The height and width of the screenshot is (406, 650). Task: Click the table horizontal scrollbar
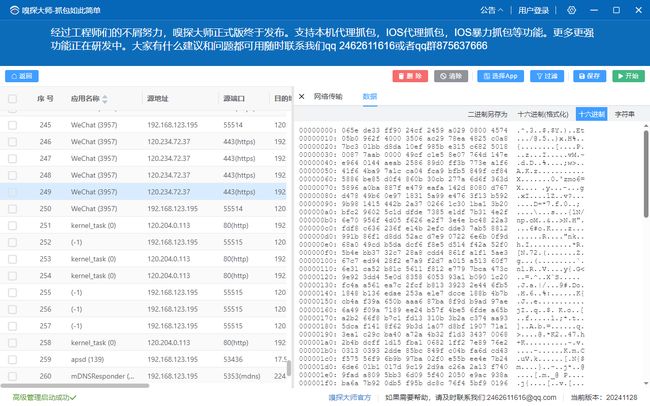click(x=75, y=386)
